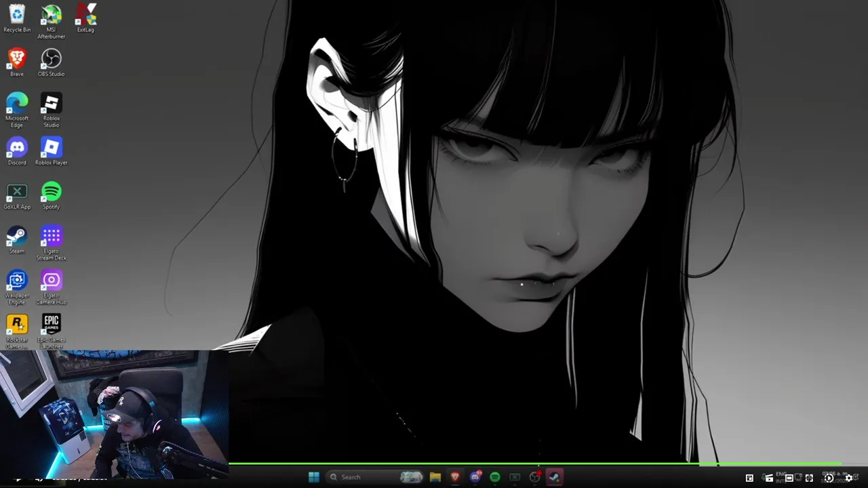This screenshot has height=488, width=868.
Task: Open OBS Studio from the taskbar
Action: [x=535, y=477]
